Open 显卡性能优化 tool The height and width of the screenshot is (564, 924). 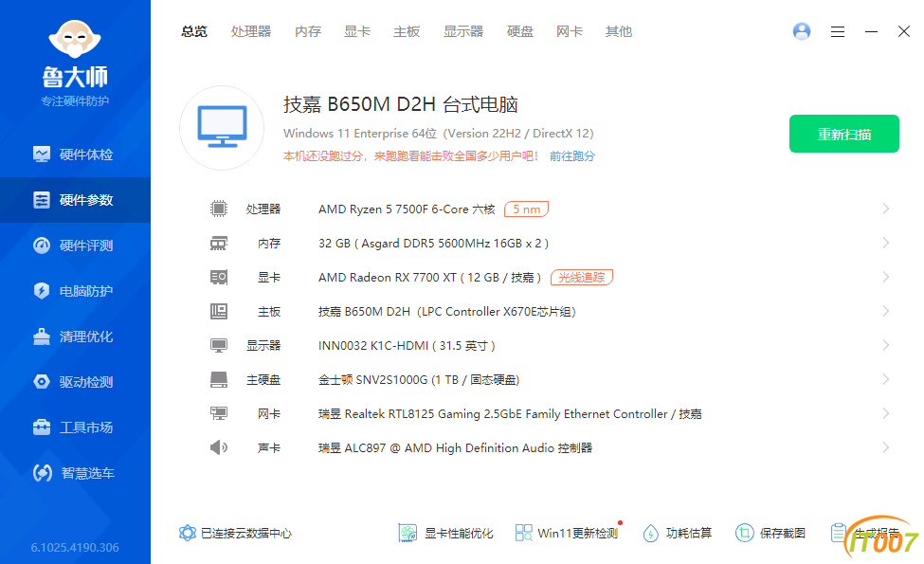click(445, 534)
